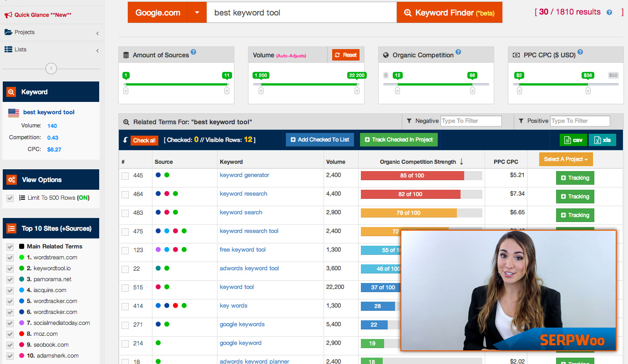
Task: Check the row for free keyword tool
Action: pyautogui.click(x=125, y=251)
